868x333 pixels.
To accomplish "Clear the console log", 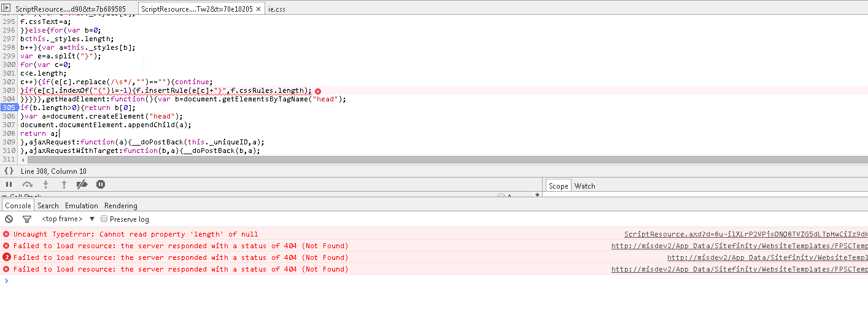I will [9, 219].
